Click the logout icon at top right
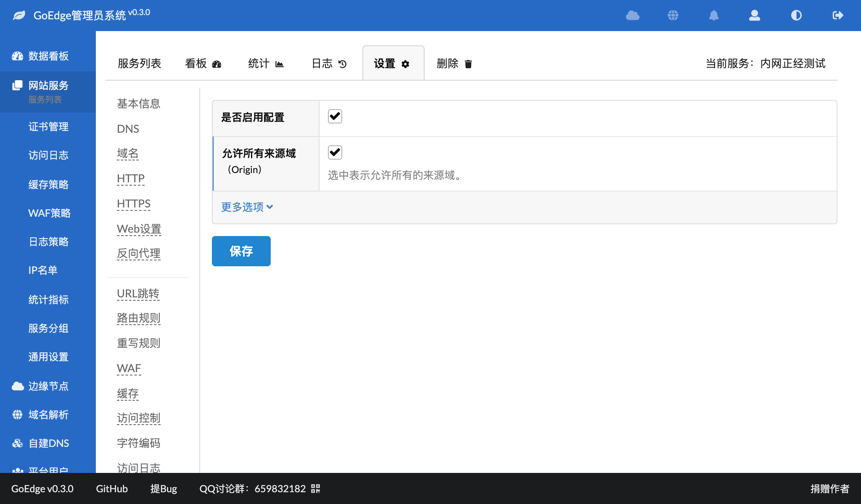The height and width of the screenshot is (504, 861). click(x=837, y=16)
